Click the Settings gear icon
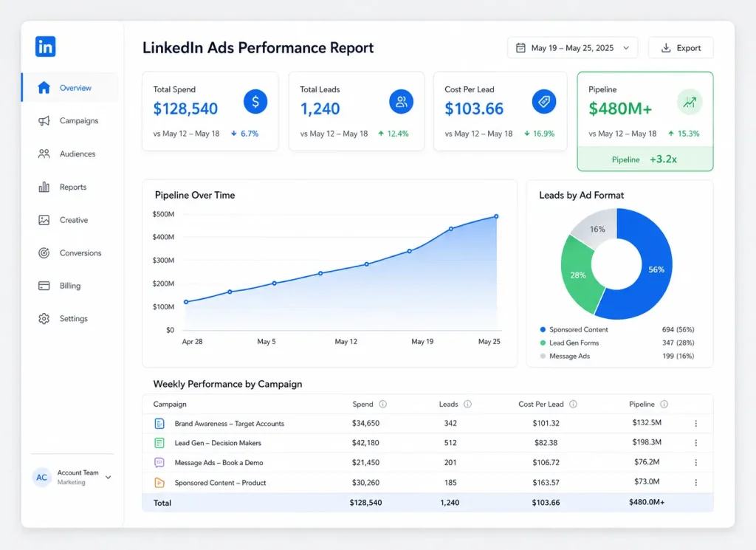The height and width of the screenshot is (550, 756). click(x=44, y=319)
